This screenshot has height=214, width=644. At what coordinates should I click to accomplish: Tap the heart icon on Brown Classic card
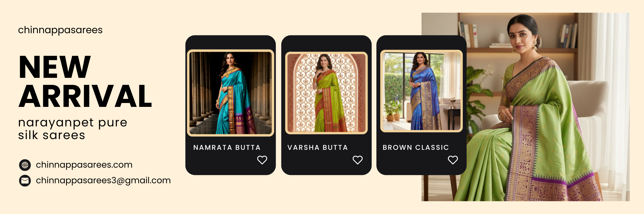[x=453, y=160]
